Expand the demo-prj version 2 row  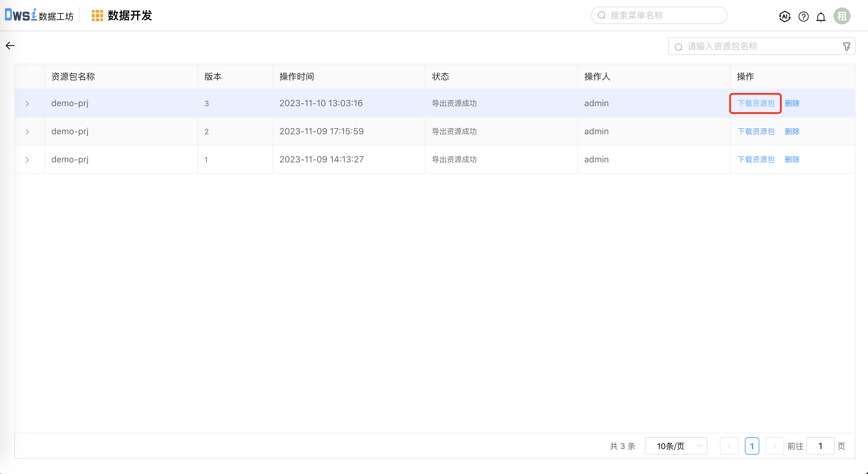[27, 132]
